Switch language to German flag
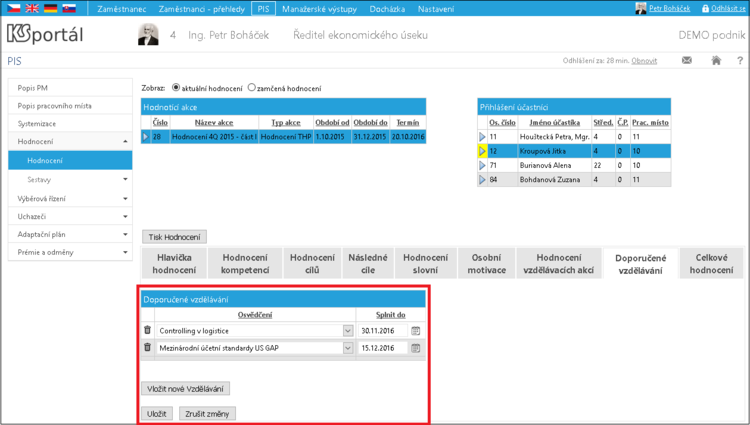The width and height of the screenshot is (750, 425). [51, 8]
